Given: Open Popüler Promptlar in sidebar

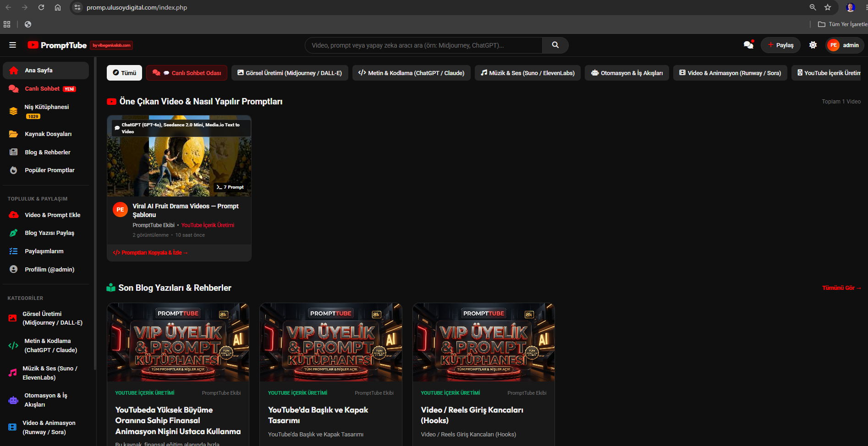Looking at the screenshot, I should tap(46, 170).
